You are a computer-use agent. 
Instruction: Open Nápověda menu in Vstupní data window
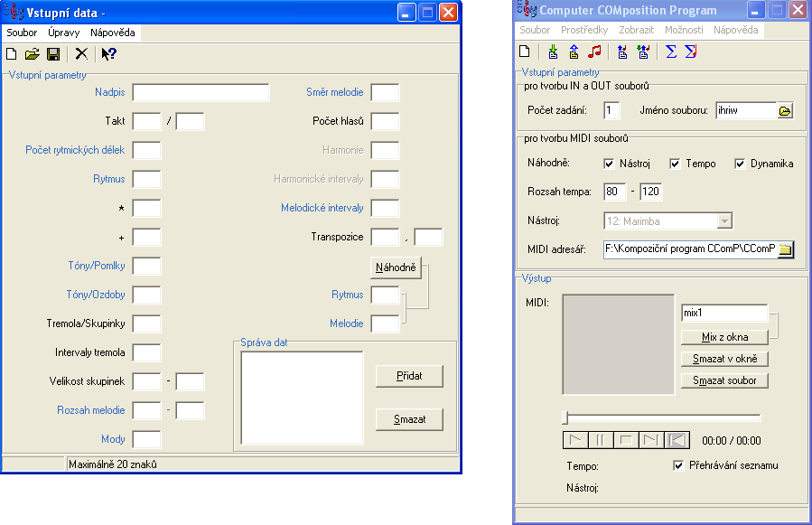(112, 33)
